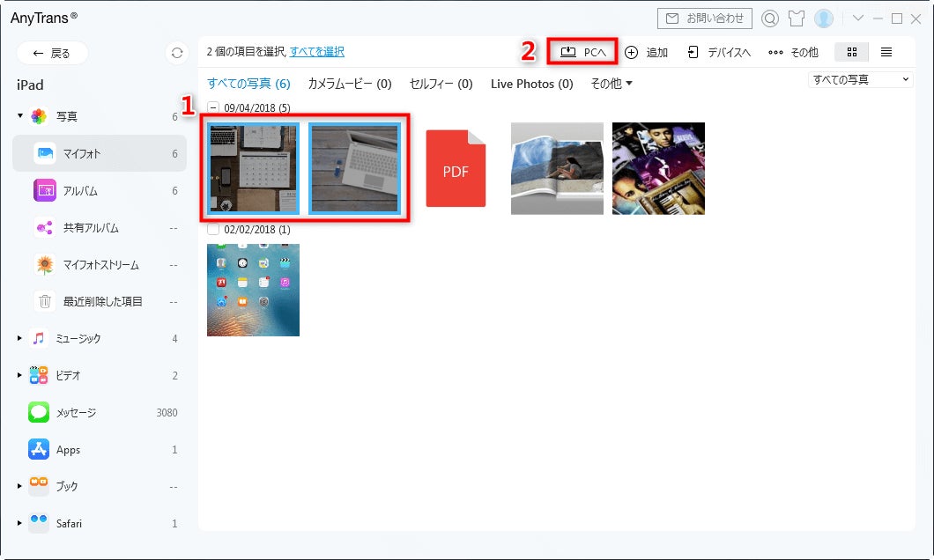Image resolution: width=934 pixels, height=560 pixels.
Task: Select the laptop with USB drive photo
Action: 354,168
